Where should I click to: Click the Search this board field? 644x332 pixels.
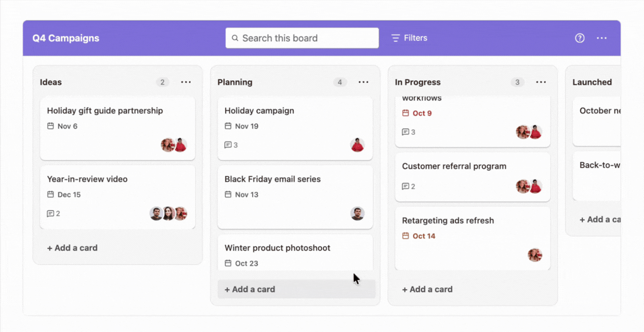(x=302, y=38)
